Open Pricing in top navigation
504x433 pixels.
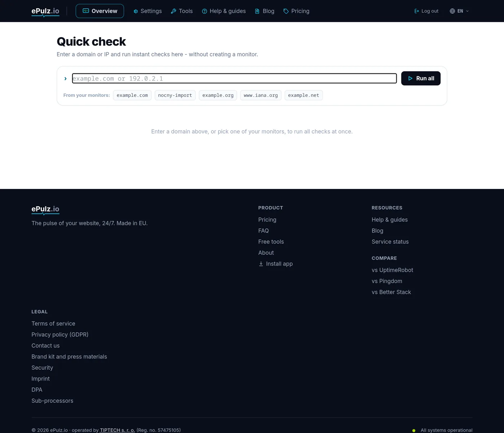pyautogui.click(x=296, y=11)
